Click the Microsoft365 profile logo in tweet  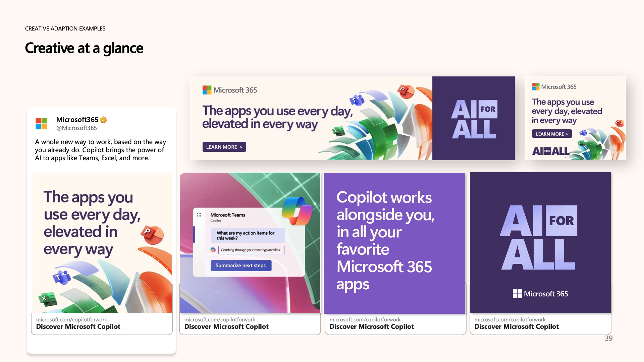click(41, 124)
